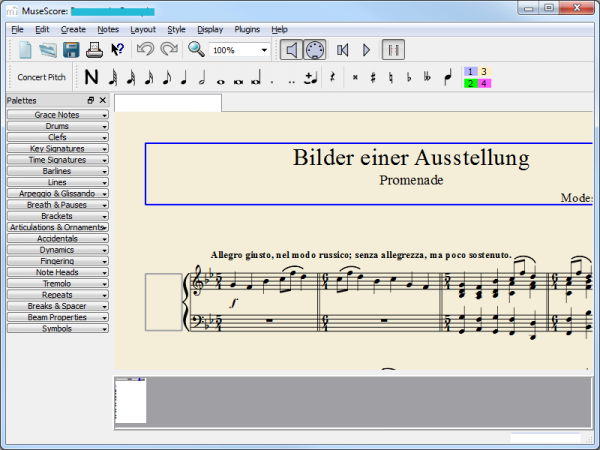Click the flip stem direction icon
Image resolution: width=600 pixels, height=450 pixels.
point(447,77)
